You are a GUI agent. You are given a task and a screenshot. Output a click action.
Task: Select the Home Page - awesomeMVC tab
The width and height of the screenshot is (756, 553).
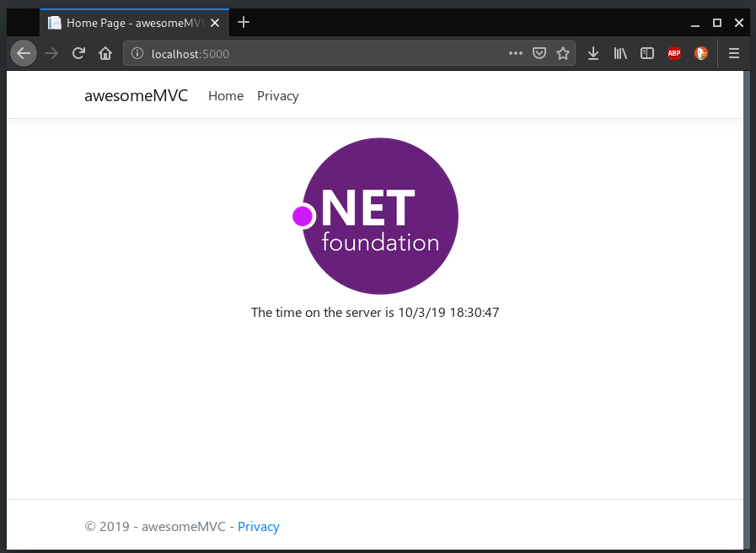(x=135, y=23)
